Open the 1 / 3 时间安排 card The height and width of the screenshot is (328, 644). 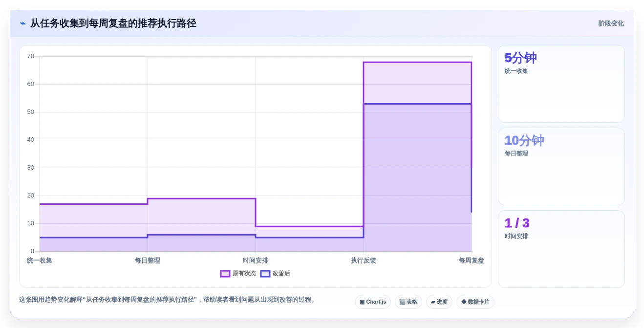(561, 249)
